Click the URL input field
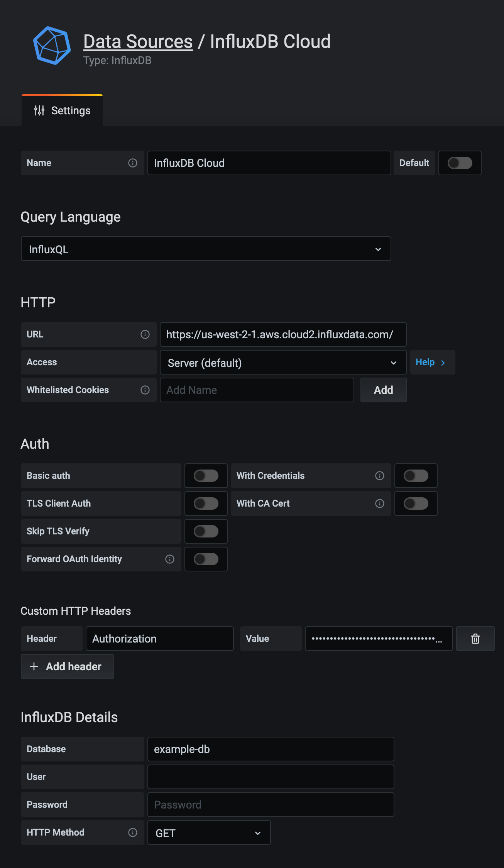 [x=283, y=334]
